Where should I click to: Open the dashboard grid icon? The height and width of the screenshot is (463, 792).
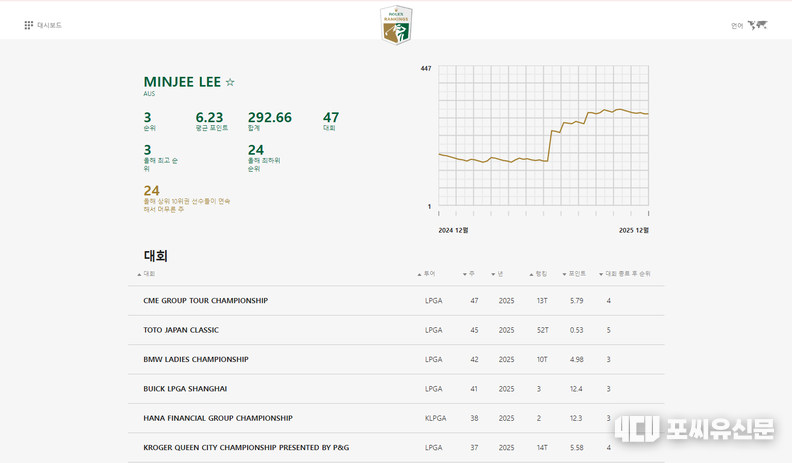click(29, 25)
